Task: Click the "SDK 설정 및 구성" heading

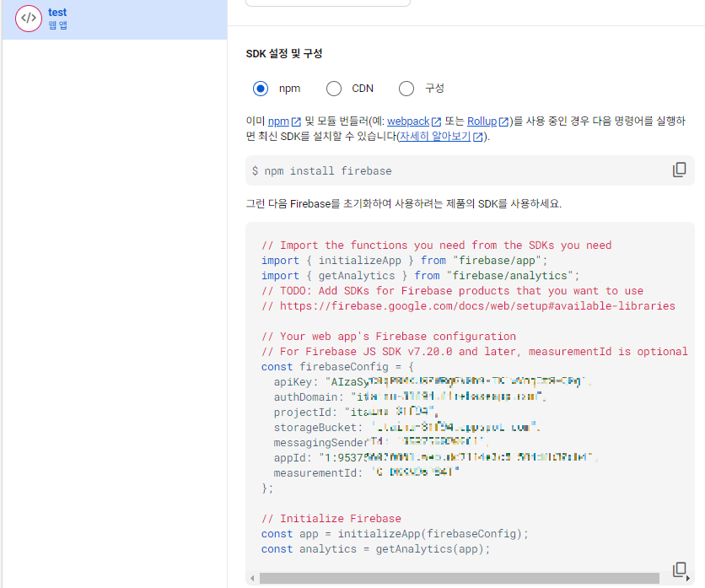Action: click(x=284, y=53)
